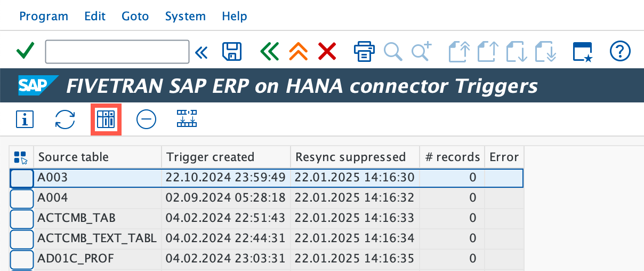Click the Find magnifier icon
The height and width of the screenshot is (271, 644).
393,52
